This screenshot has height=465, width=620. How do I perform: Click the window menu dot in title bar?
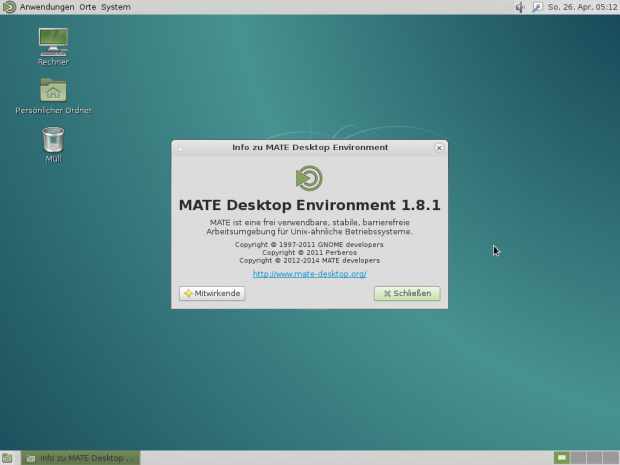coord(180,149)
